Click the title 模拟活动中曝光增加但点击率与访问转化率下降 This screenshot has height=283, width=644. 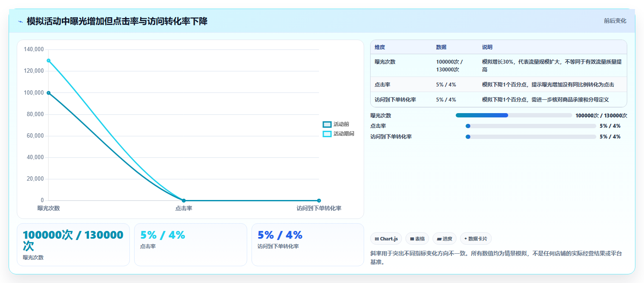pyautogui.click(x=117, y=21)
